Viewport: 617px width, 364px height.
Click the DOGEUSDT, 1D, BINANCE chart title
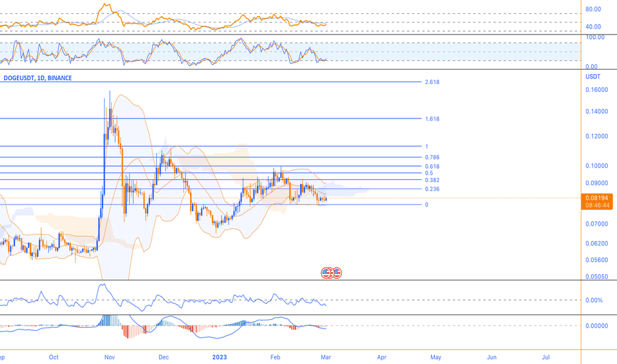click(x=38, y=78)
